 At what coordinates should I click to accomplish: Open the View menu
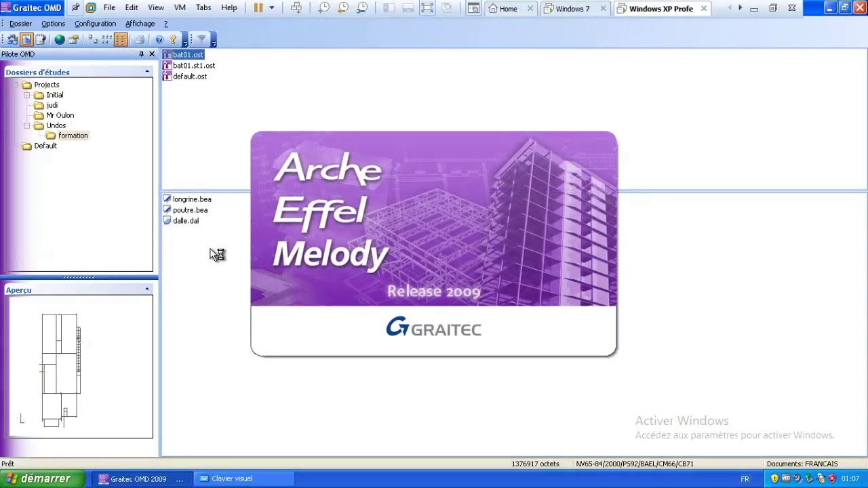(156, 8)
